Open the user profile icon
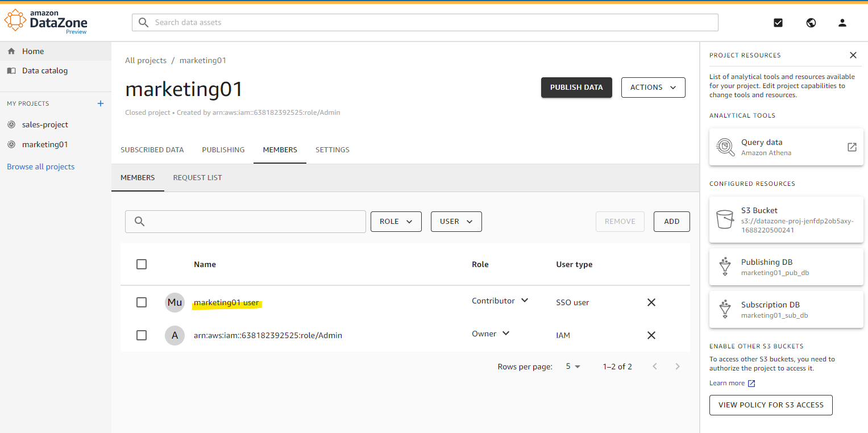 tap(842, 23)
